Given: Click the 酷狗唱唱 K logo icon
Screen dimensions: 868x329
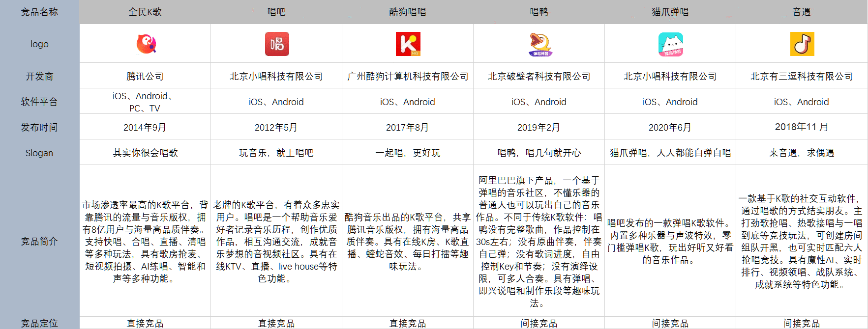Looking at the screenshot, I should 408,44.
